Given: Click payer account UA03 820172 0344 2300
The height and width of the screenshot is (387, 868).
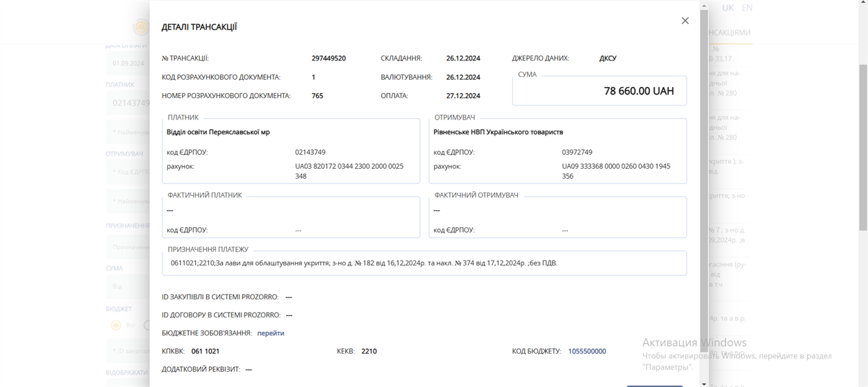Looking at the screenshot, I should point(349,171).
